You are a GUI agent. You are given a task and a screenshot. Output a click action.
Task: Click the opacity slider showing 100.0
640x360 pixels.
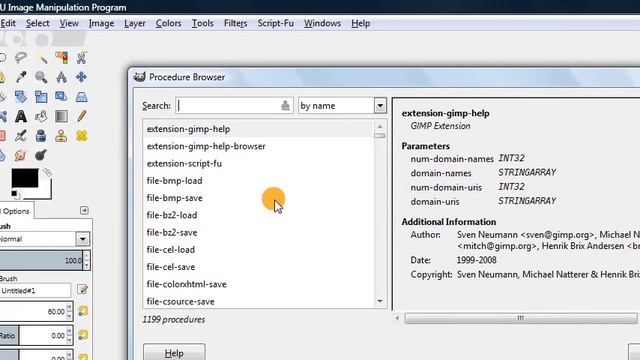pos(41,260)
